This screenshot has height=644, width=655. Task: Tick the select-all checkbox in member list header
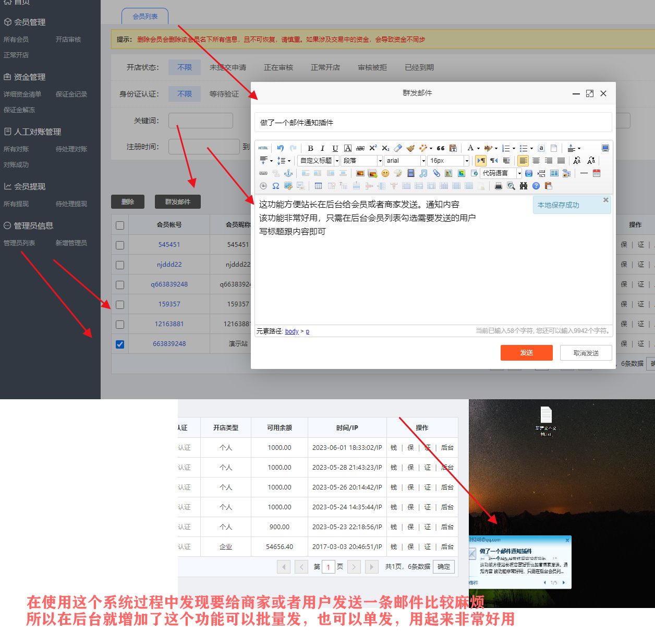pos(120,224)
